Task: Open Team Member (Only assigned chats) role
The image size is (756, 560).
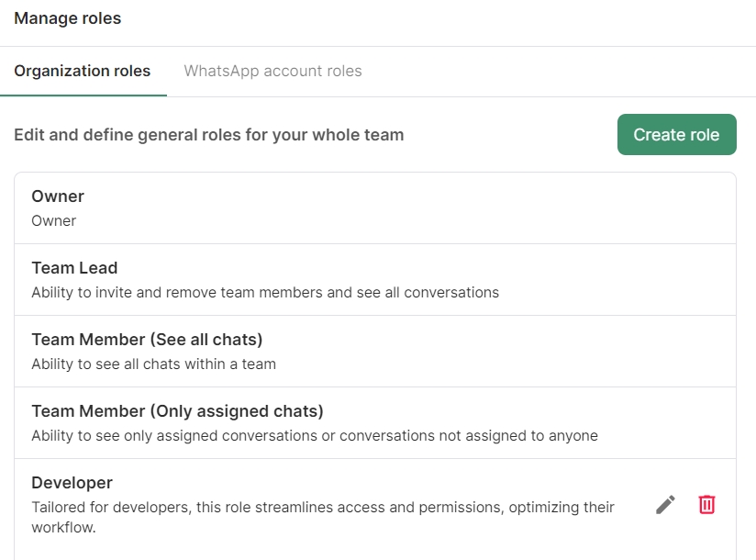Action: tap(177, 411)
